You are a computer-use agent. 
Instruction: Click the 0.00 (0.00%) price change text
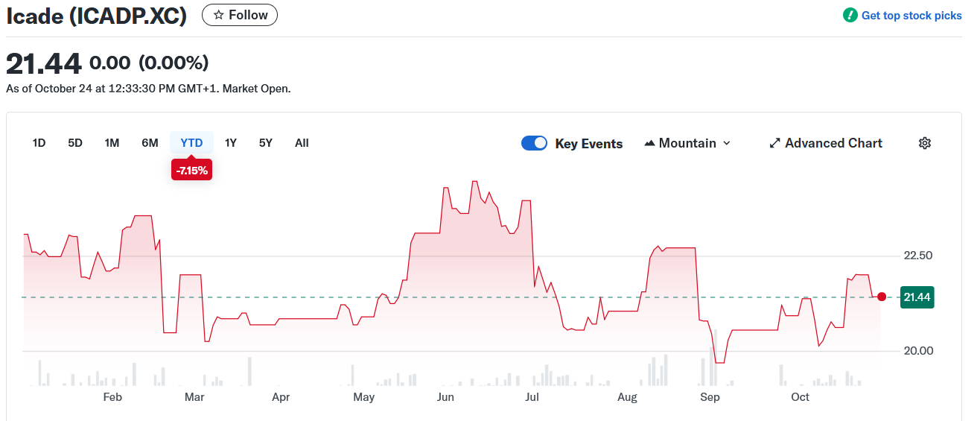click(149, 63)
